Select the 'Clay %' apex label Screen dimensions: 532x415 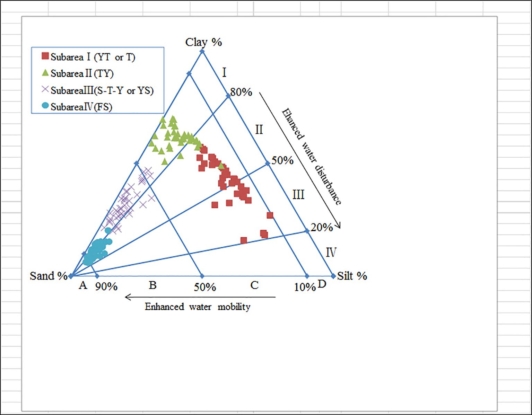click(x=203, y=42)
